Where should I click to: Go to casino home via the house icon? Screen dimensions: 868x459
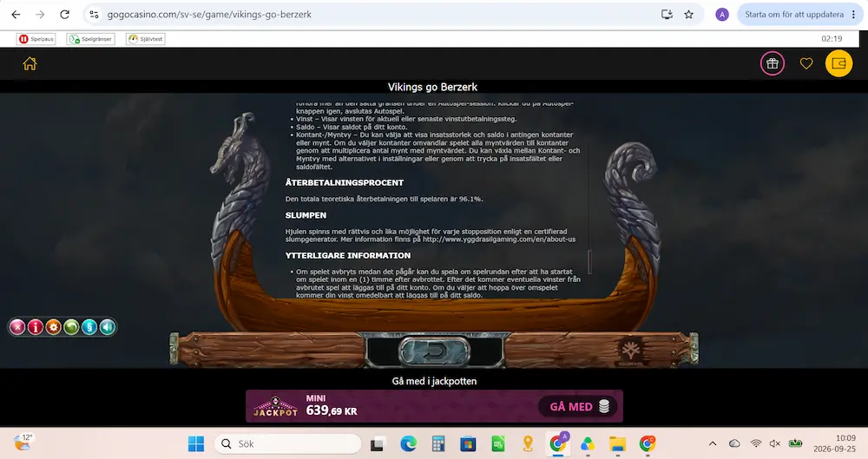(30, 63)
